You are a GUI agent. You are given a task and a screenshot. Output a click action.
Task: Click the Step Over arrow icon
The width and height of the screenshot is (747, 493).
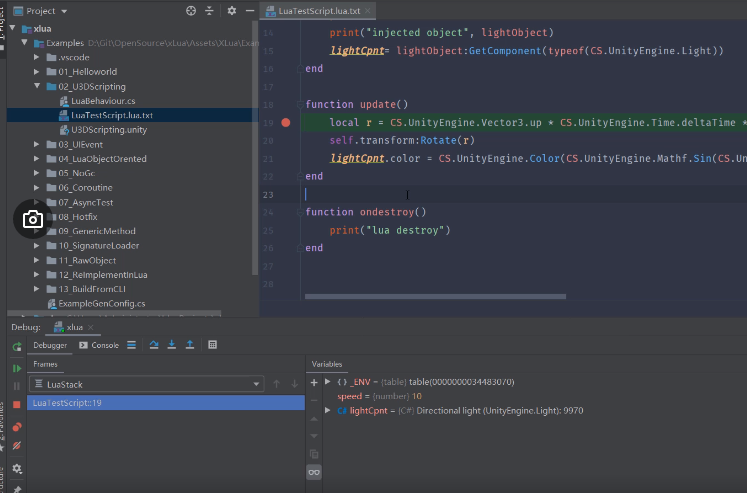click(x=154, y=345)
